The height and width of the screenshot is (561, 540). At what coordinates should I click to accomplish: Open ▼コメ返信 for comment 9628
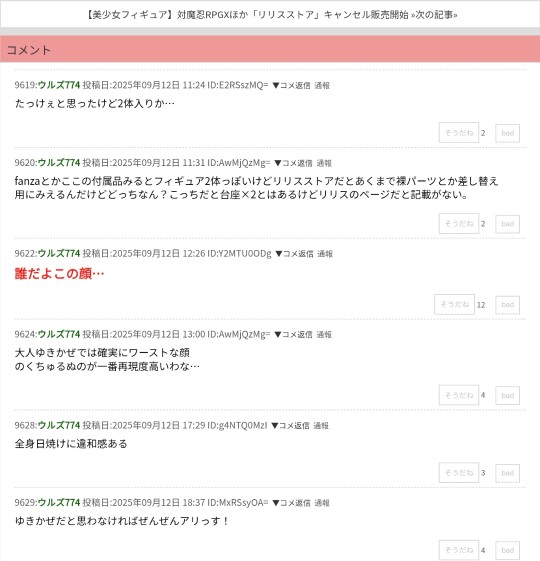point(290,425)
